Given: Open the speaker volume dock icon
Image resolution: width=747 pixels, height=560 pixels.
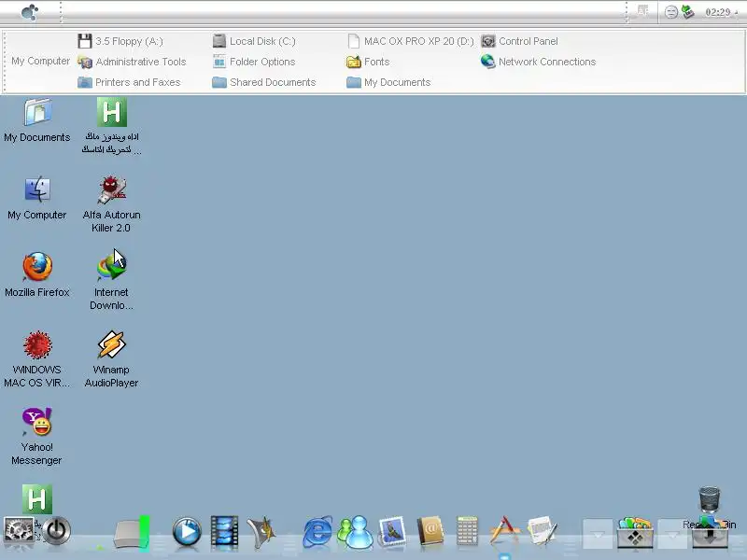Looking at the screenshot, I should tap(261, 531).
